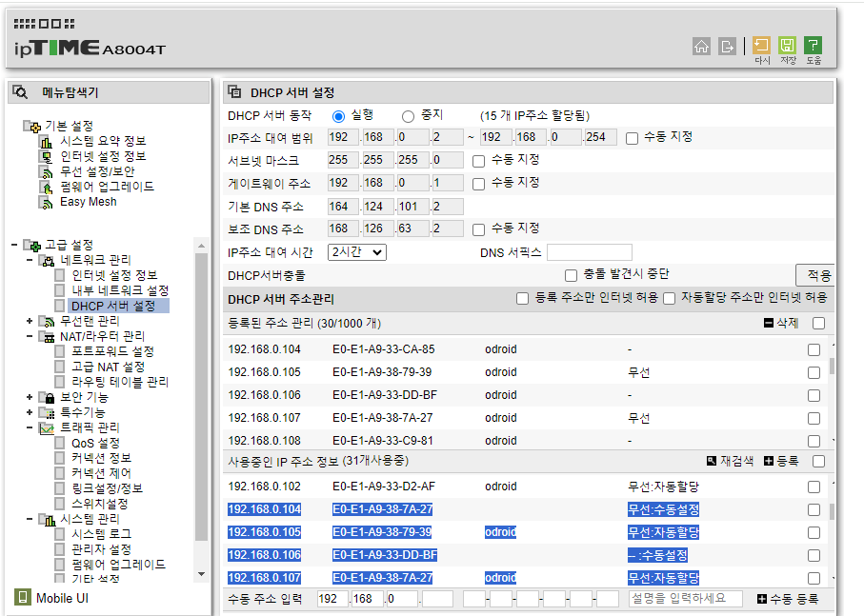The height and width of the screenshot is (616, 864).
Task: Tick checkbox for registered 192.168.0.105 row
Action: tap(814, 372)
